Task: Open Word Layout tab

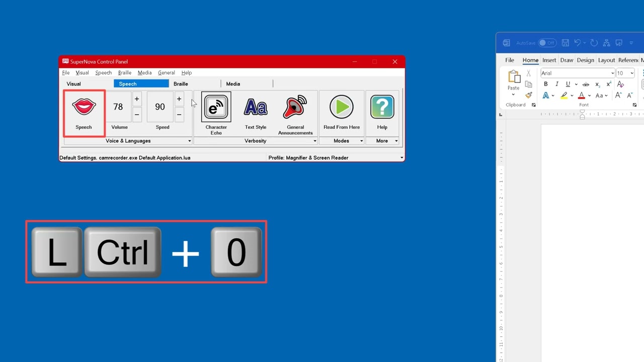Action: pyautogui.click(x=607, y=60)
